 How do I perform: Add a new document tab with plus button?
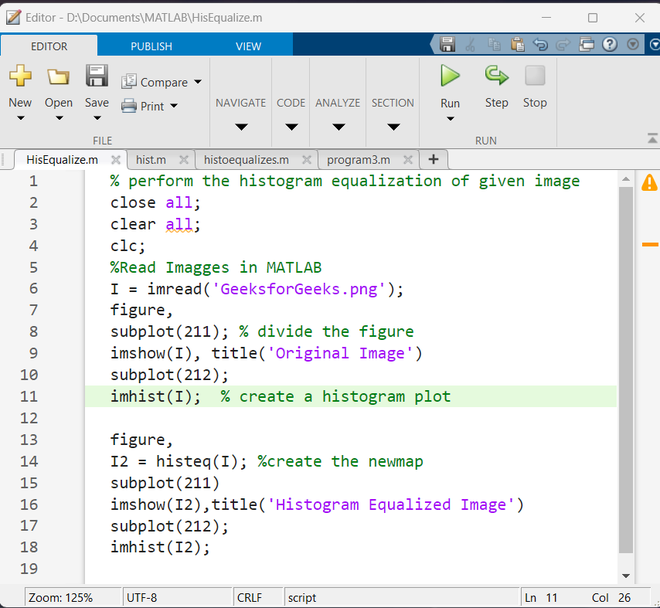[433, 159]
